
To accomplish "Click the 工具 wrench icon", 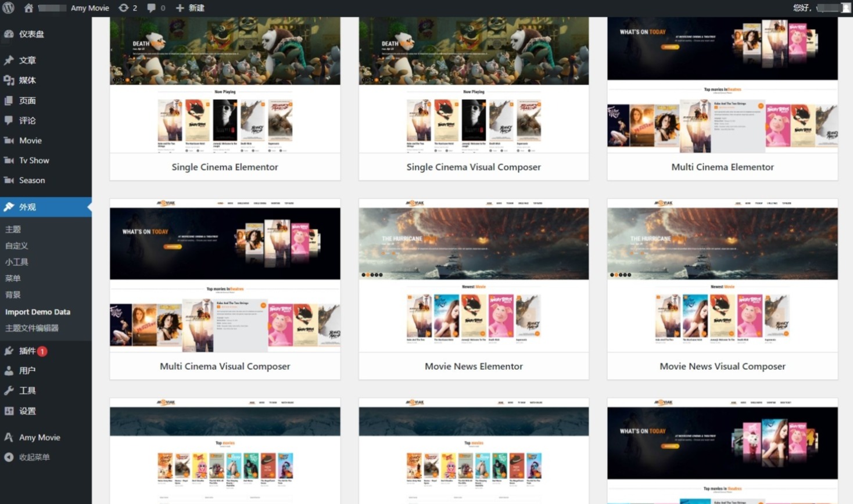I will pyautogui.click(x=9, y=391).
